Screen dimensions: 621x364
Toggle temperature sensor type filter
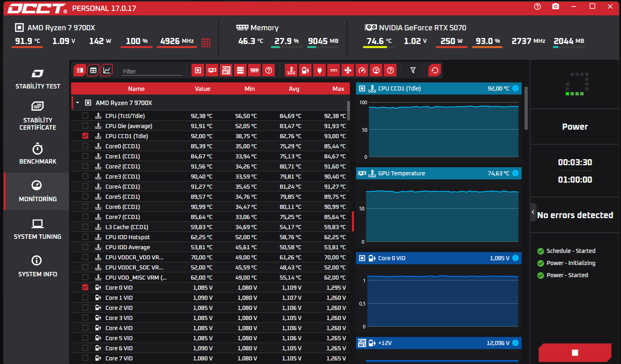pos(291,70)
